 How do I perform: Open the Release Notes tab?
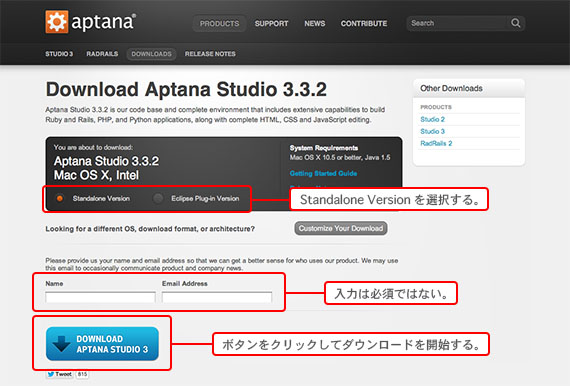click(210, 54)
